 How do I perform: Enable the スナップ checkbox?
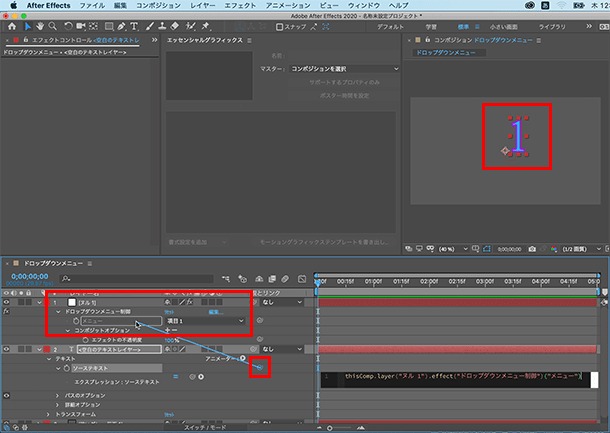click(x=279, y=27)
